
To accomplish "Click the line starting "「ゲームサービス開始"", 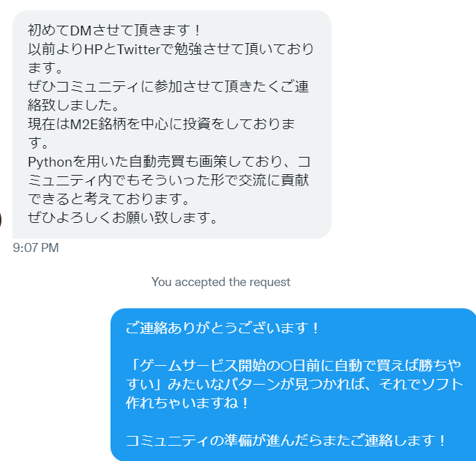I will (294, 366).
